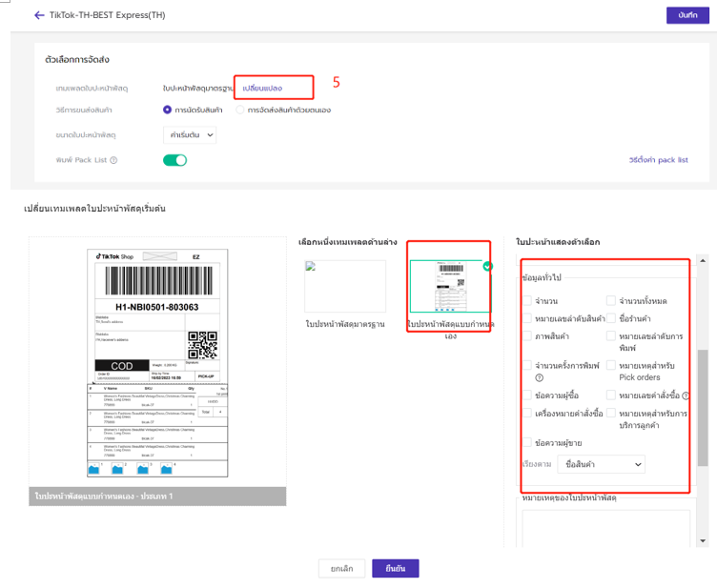
Task: Select the ใบปะหน้าพัสดุมาตรฐาน template thumbnail
Action: point(345,286)
